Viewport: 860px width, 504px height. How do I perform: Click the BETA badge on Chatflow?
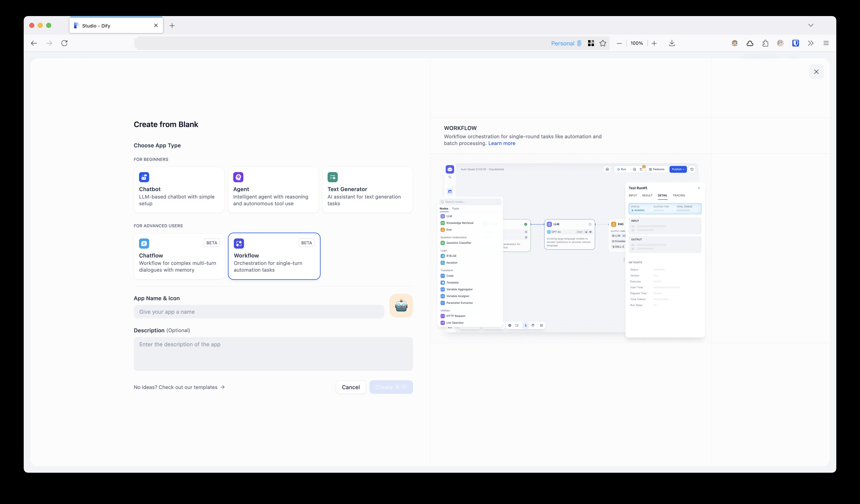(x=212, y=243)
